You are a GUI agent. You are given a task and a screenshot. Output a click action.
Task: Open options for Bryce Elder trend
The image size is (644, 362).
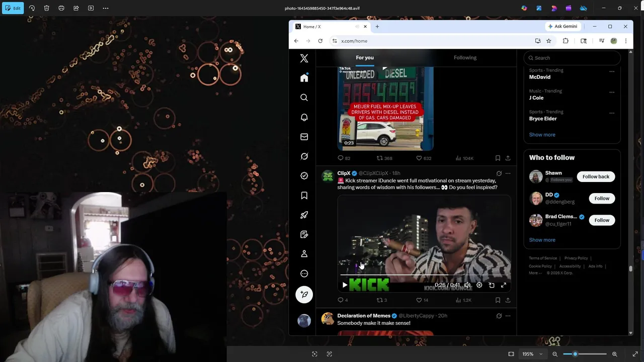(x=612, y=113)
